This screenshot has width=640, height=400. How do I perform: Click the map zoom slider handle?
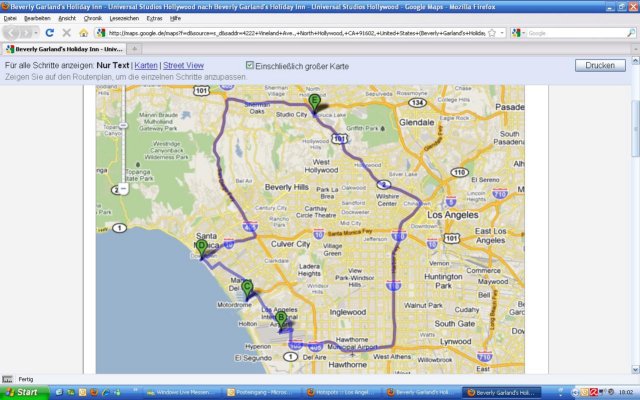[123, 125]
